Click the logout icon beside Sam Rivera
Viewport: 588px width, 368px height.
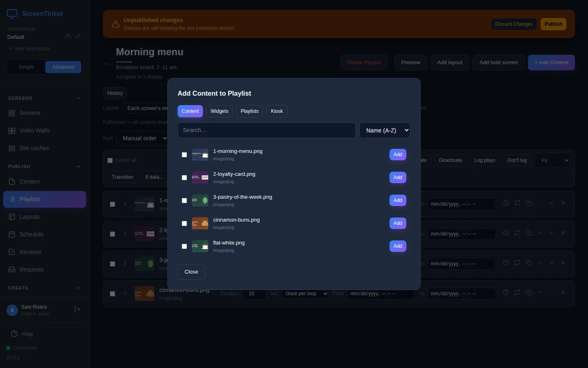(77, 310)
